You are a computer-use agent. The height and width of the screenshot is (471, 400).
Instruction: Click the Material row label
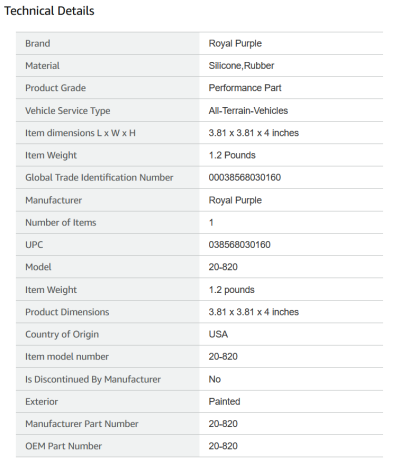click(x=42, y=66)
